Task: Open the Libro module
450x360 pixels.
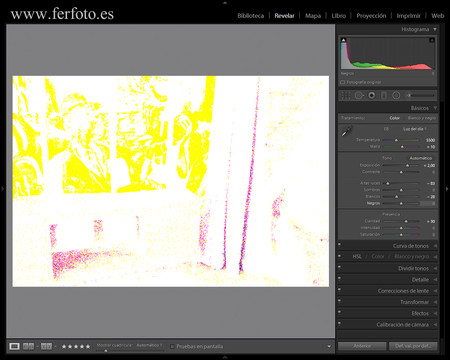Action: click(x=339, y=16)
